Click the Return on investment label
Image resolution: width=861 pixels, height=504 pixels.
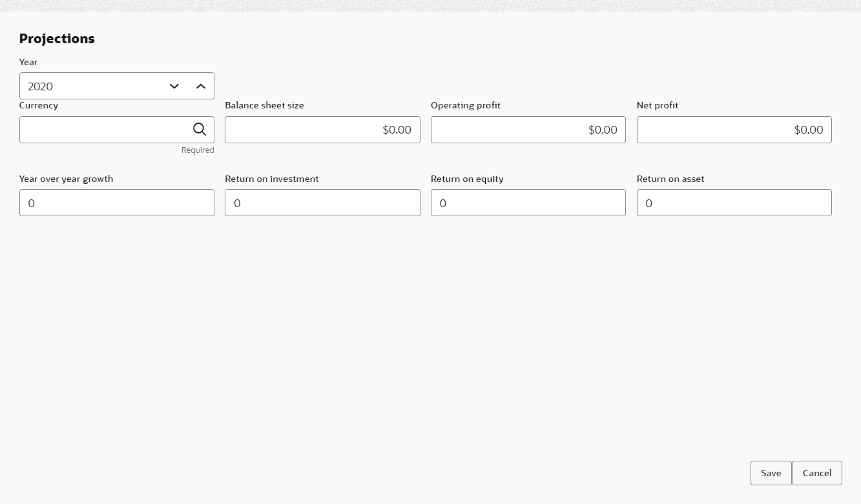pyautogui.click(x=272, y=179)
